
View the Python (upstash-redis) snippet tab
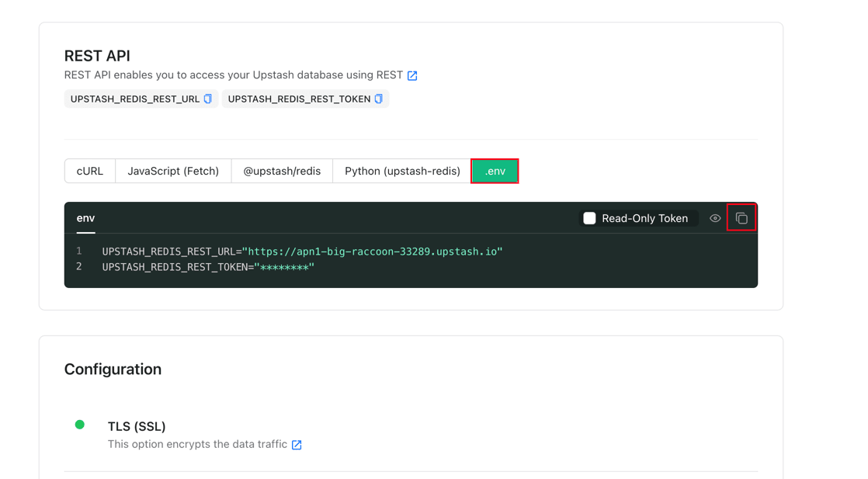(401, 171)
